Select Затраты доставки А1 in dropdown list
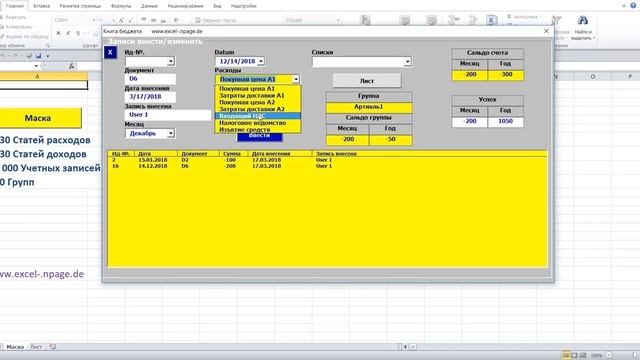 pyautogui.click(x=258, y=96)
